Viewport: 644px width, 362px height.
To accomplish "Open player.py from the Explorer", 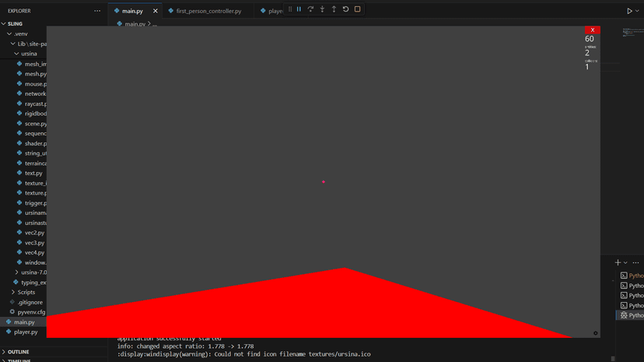I will point(26,332).
